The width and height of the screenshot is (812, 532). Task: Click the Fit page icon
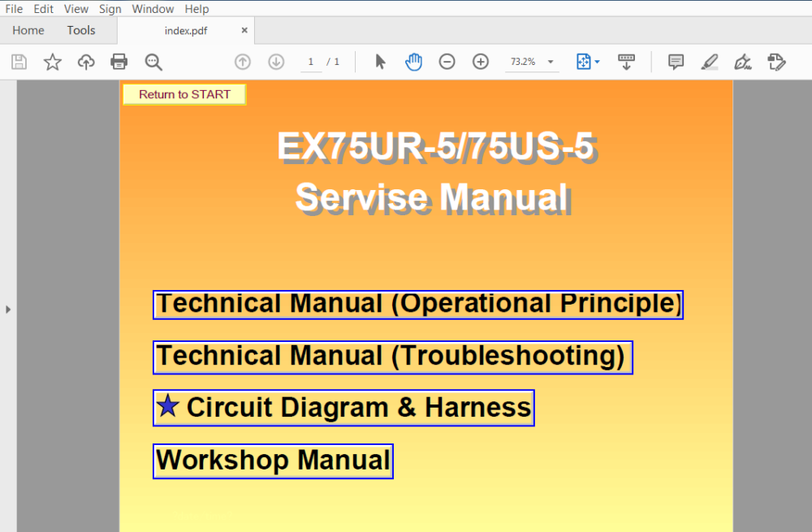(x=583, y=63)
